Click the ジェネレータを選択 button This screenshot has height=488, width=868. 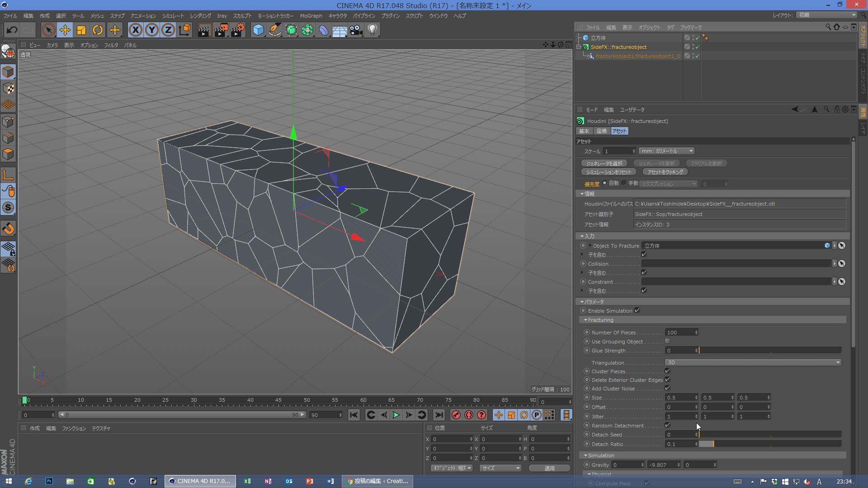604,163
